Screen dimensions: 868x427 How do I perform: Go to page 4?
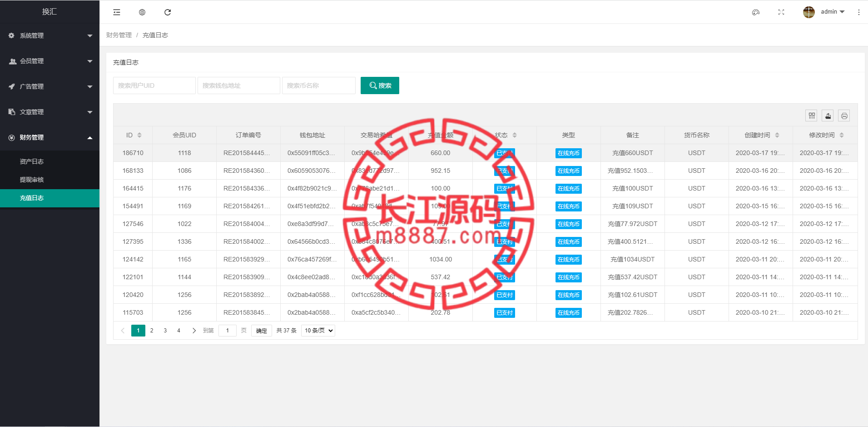click(x=179, y=331)
